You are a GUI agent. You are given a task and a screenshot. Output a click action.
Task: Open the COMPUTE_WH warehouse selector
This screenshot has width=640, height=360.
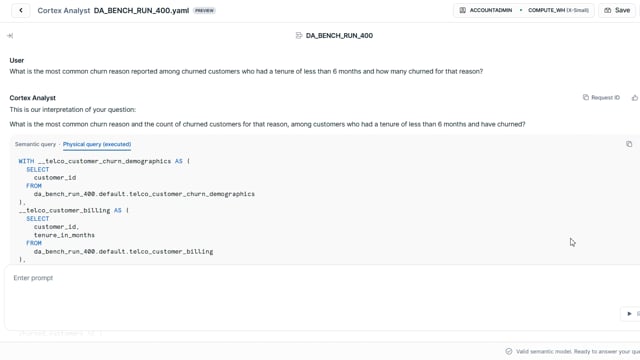coord(558,10)
